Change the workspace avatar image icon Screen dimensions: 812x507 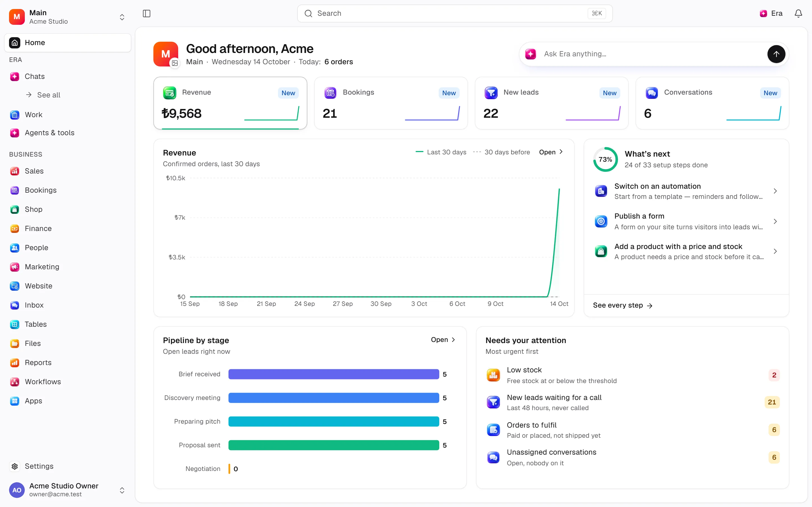point(175,63)
